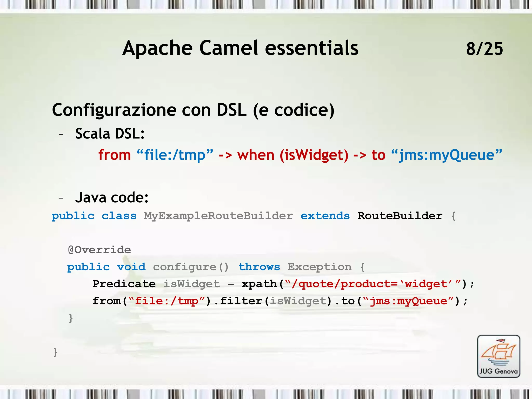Click the Scala DSL bullet label
The height and width of the screenshot is (399, 532).
[x=110, y=134]
